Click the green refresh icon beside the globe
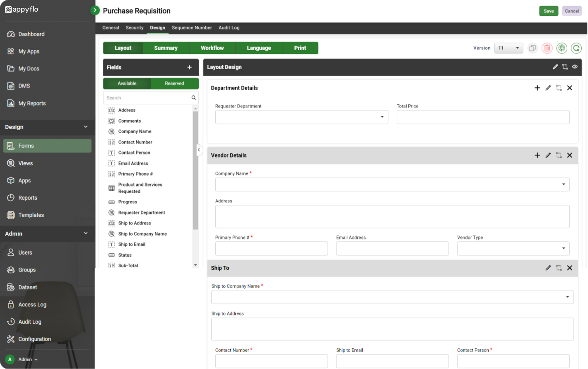The width and height of the screenshot is (588, 369). (576, 48)
